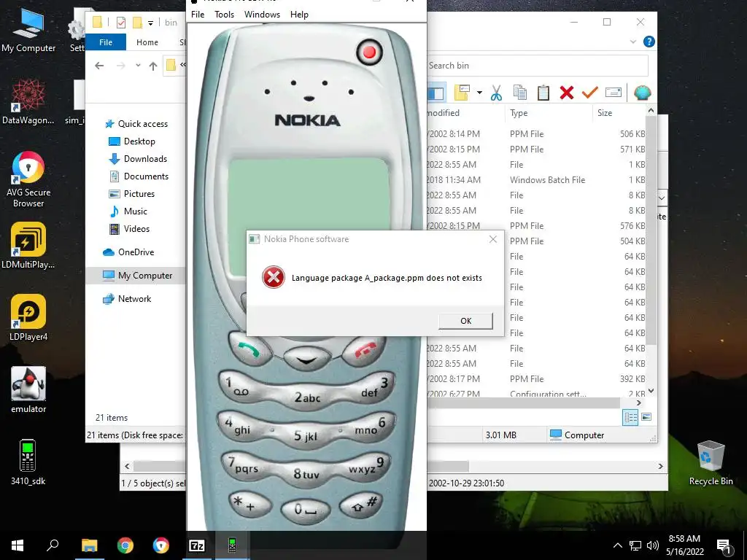Open the Tools menu in the Nokia emulator
Screen dimensions: 747x560
point(224,15)
